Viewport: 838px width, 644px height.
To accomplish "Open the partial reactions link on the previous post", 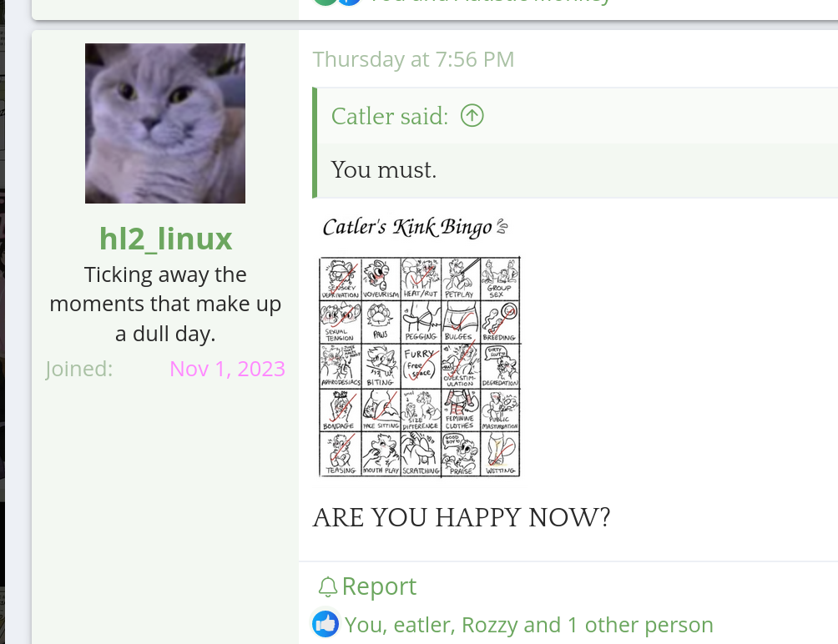I will pos(489,2).
